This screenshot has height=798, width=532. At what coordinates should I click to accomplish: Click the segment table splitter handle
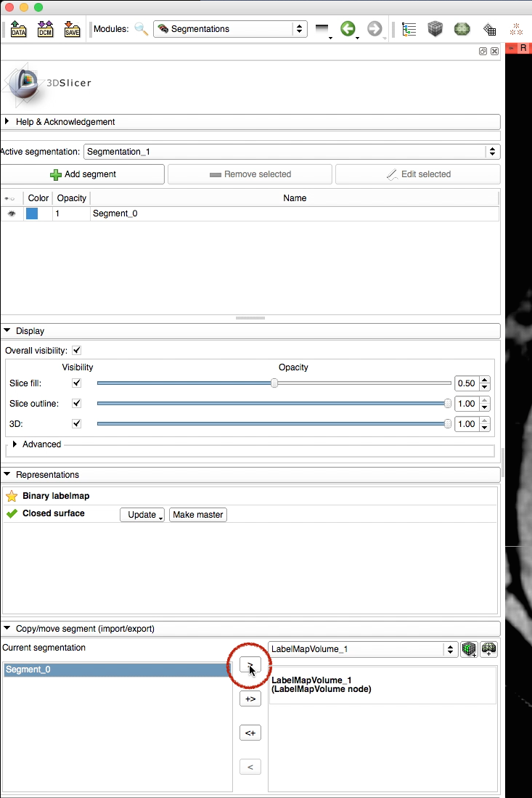[250, 318]
